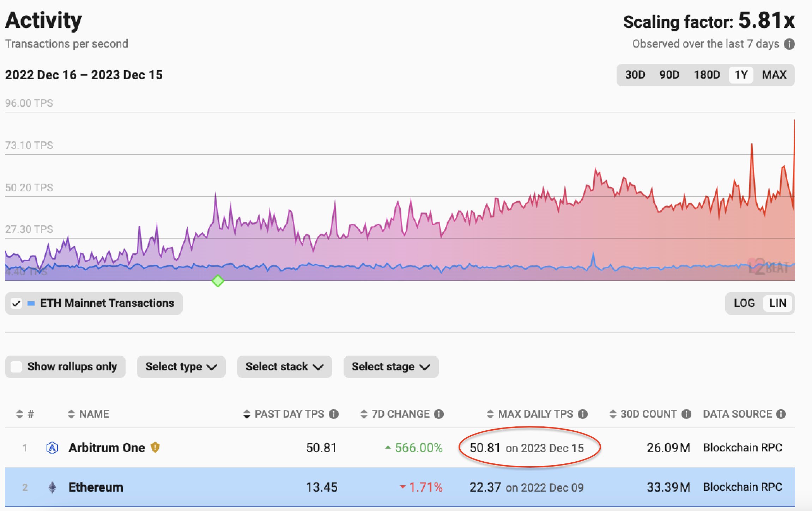Select the 30D time range
Viewport: 812px width, 511px height.
pos(635,75)
